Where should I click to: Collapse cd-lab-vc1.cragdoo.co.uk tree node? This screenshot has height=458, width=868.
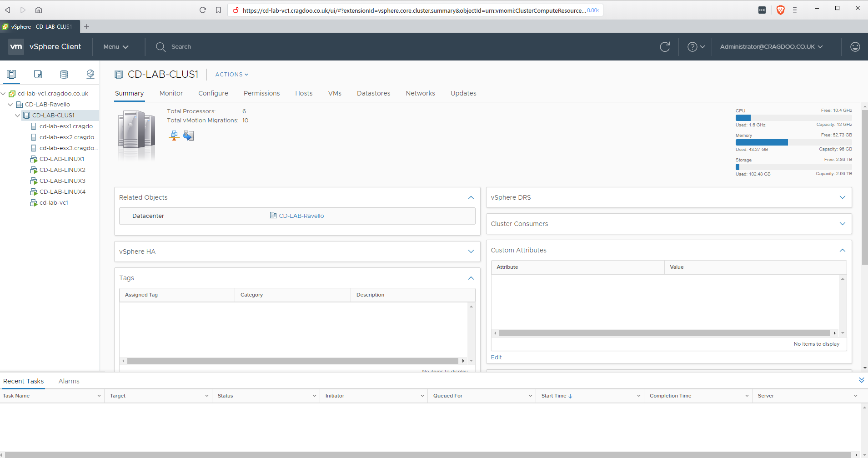click(3, 94)
